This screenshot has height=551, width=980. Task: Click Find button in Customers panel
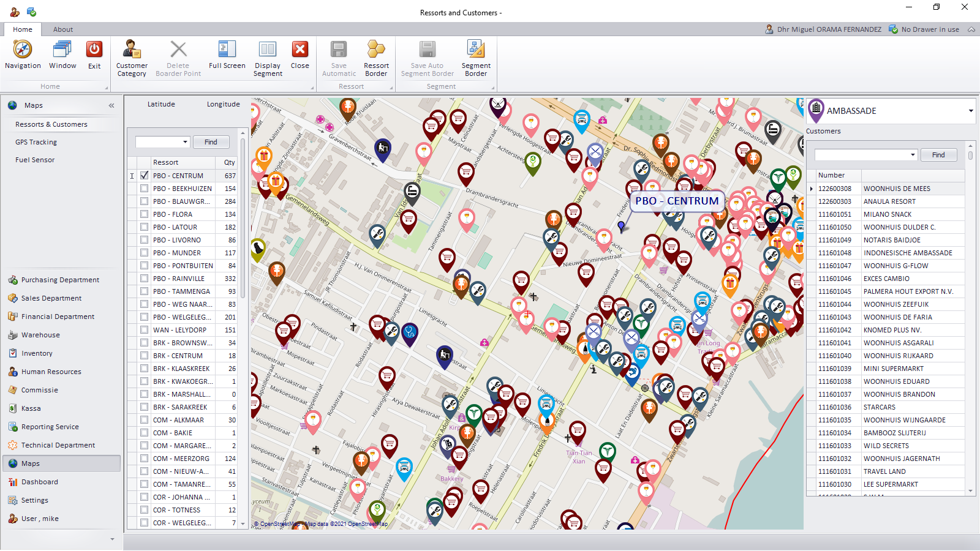pos(938,155)
